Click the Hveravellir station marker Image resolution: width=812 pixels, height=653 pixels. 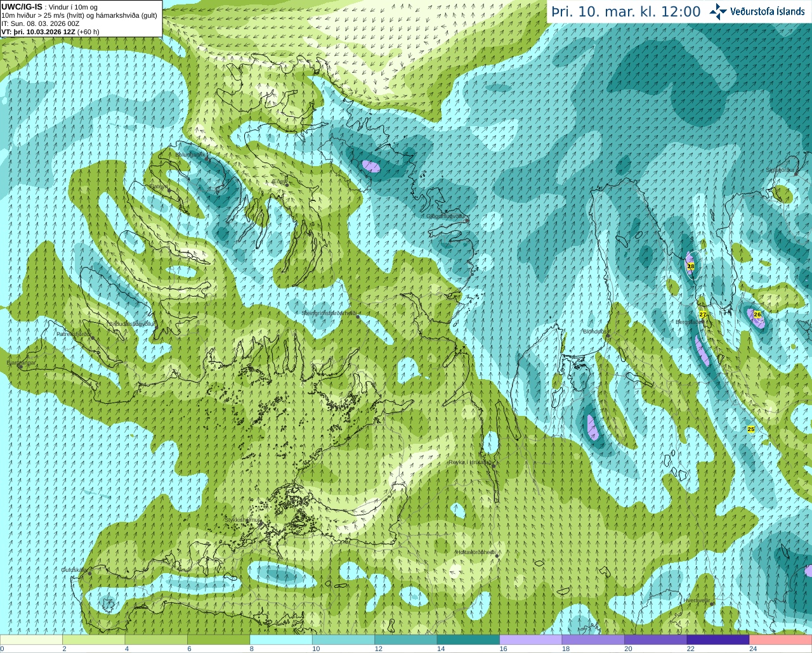pyautogui.click(x=711, y=604)
